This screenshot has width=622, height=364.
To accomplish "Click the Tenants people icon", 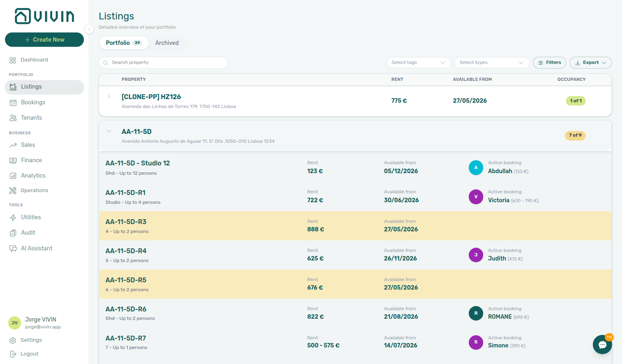I will (x=13, y=118).
